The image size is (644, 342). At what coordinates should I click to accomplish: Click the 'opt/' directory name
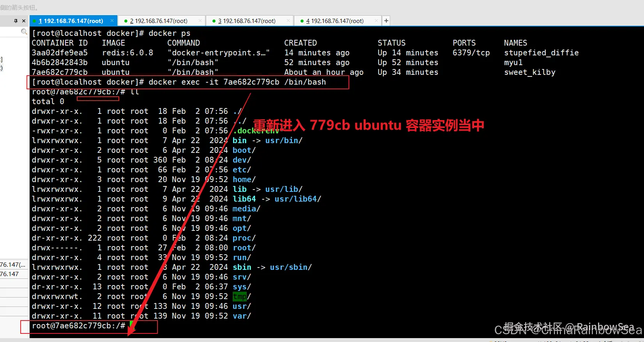[242, 228]
